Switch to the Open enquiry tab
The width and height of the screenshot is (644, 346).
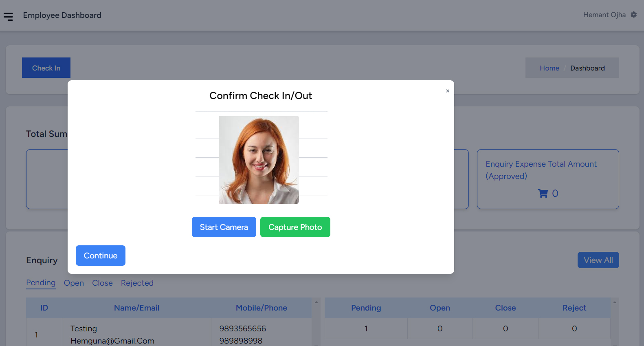point(74,283)
